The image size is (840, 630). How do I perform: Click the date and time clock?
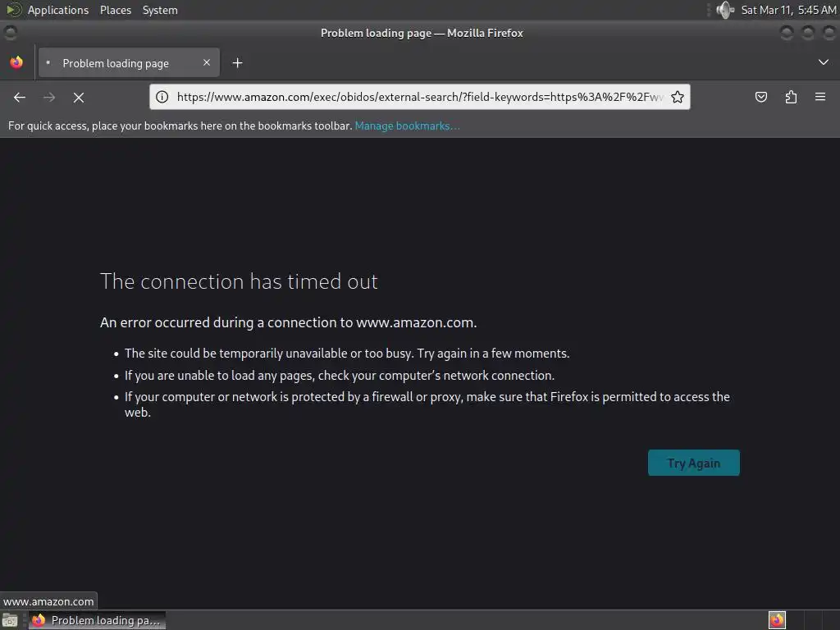tap(788, 10)
